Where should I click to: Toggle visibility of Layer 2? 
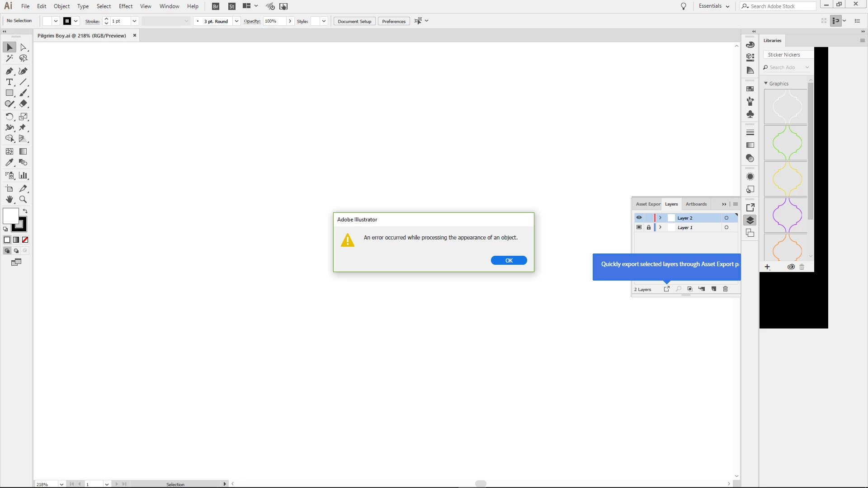click(639, 218)
